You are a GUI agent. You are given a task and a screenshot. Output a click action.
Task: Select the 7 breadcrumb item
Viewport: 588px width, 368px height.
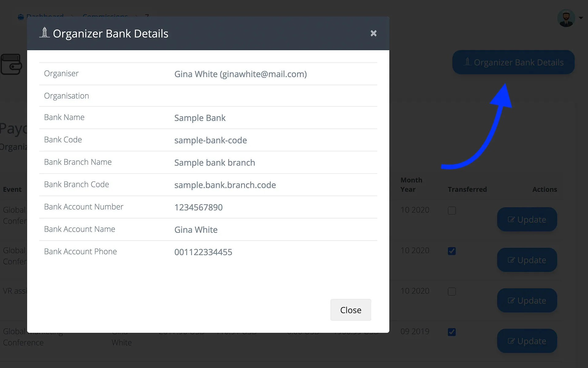point(147,17)
